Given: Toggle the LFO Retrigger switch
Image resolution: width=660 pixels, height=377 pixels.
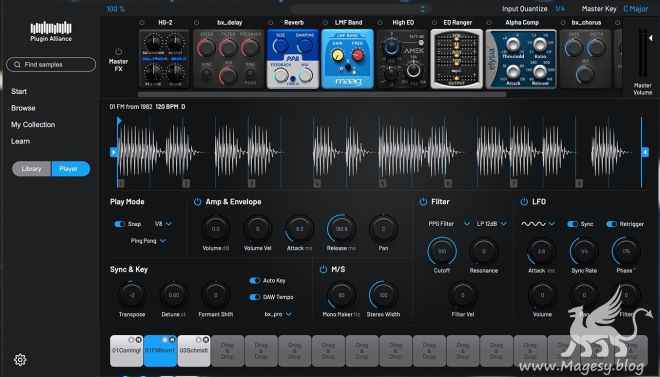Looking at the screenshot, I should click(612, 224).
